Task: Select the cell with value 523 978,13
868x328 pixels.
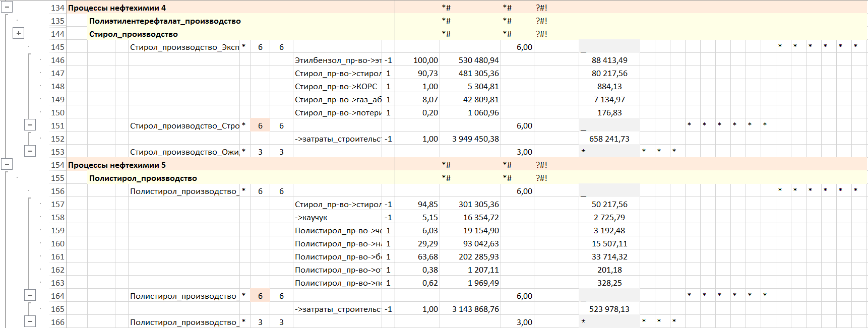Action: coord(609,309)
